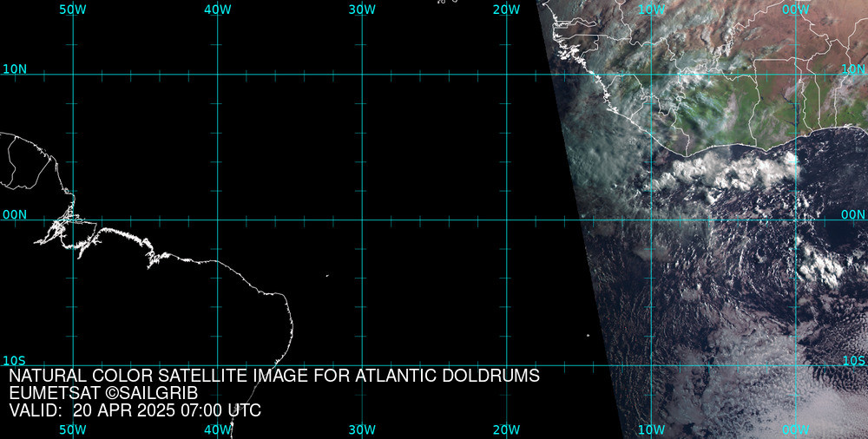Click the 20W longitude label at top edge

point(507,10)
